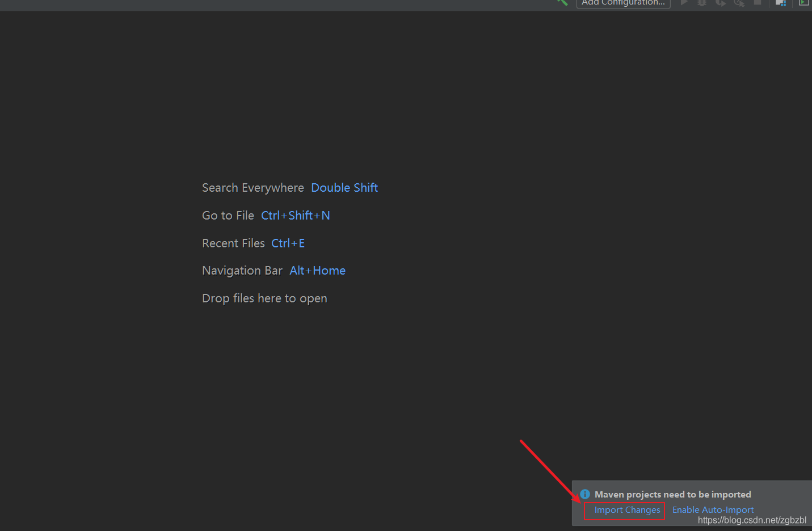Click the Stop square icon
The width and height of the screenshot is (812, 531).
coord(757,2)
